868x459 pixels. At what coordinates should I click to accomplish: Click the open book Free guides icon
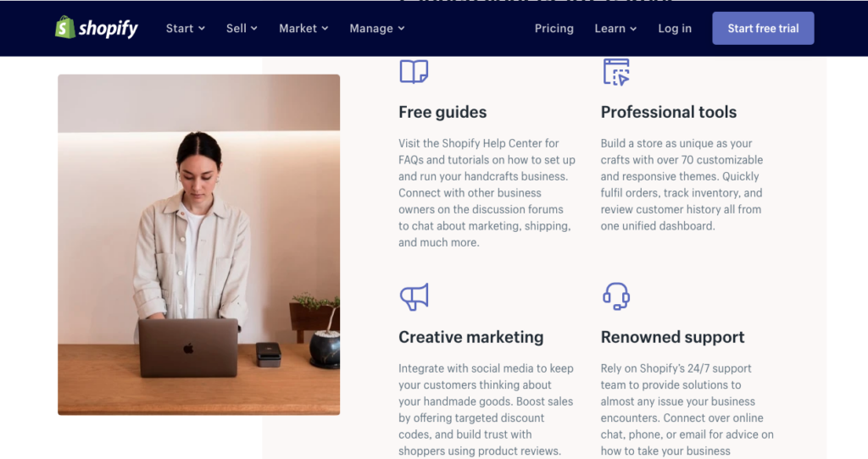[x=414, y=71]
